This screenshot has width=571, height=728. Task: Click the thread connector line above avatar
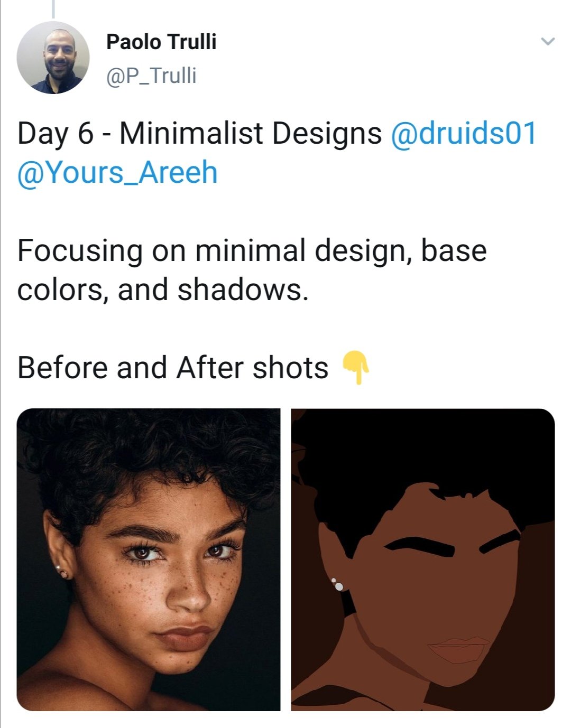click(x=53, y=10)
